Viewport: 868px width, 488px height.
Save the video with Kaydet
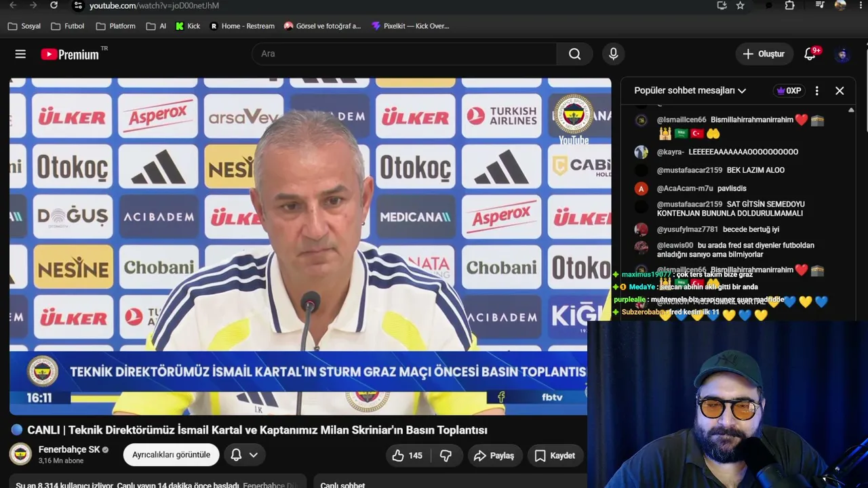pyautogui.click(x=555, y=455)
